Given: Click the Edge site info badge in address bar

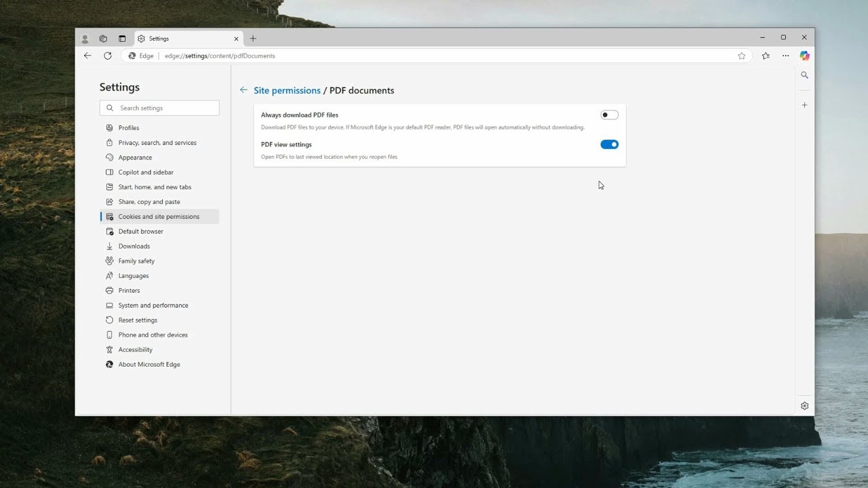Looking at the screenshot, I should pyautogui.click(x=141, y=56).
